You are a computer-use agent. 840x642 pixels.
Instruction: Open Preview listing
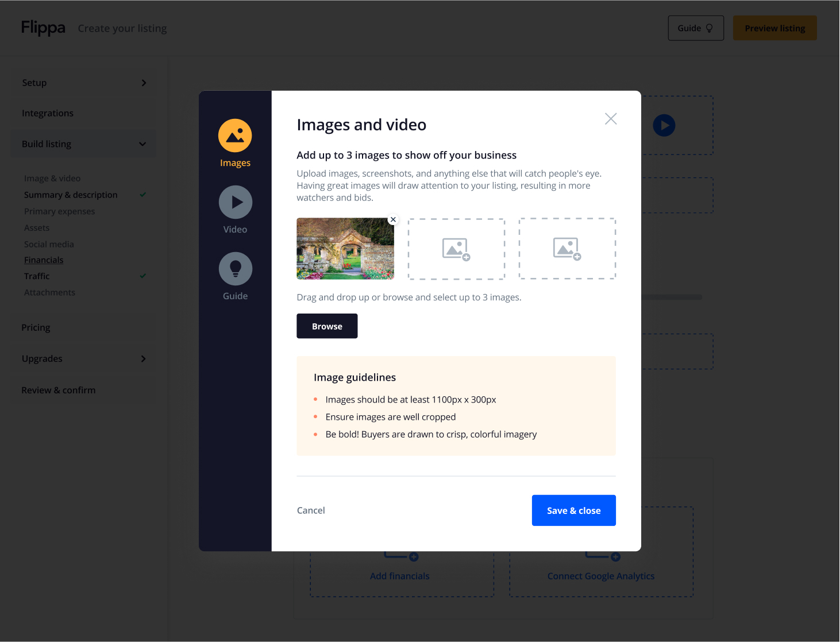(x=775, y=28)
